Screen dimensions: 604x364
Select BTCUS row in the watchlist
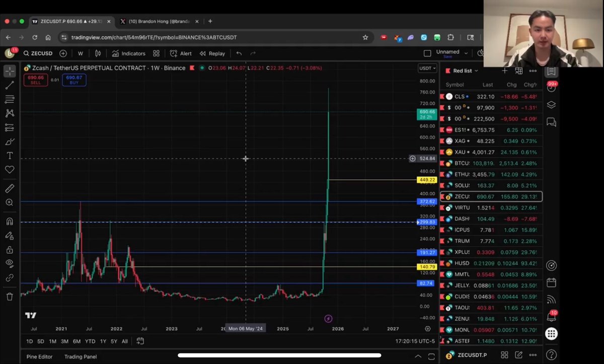pos(491,163)
